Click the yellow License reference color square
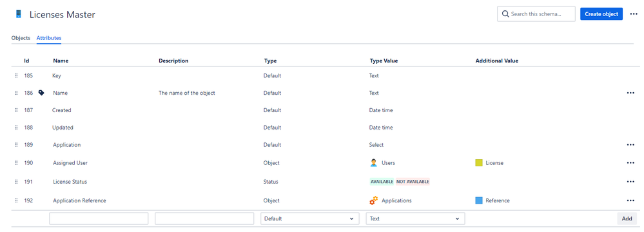 coord(479,162)
